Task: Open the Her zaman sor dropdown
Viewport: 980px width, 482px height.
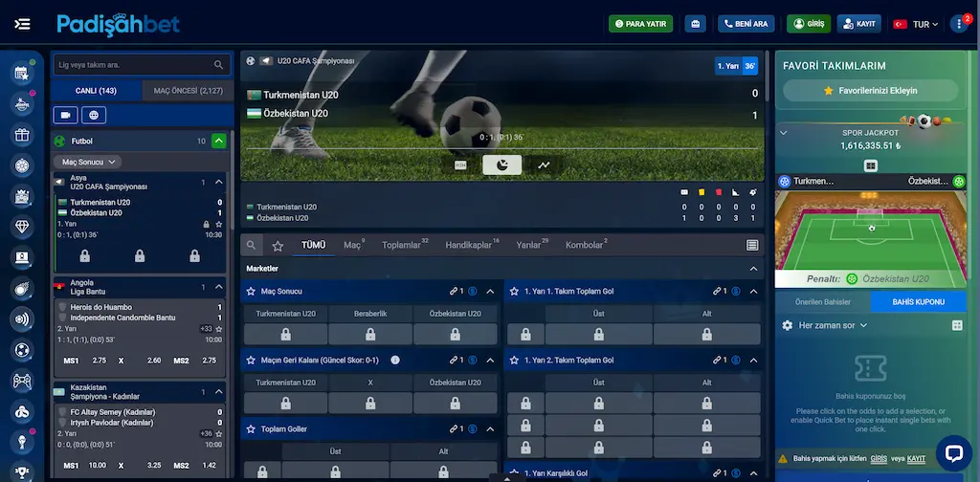Action: (833, 325)
